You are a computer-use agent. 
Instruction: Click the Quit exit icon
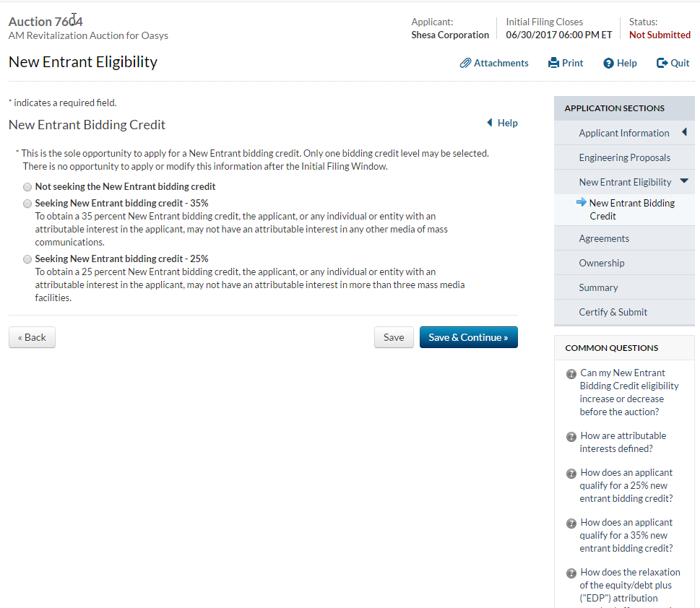[x=662, y=63]
